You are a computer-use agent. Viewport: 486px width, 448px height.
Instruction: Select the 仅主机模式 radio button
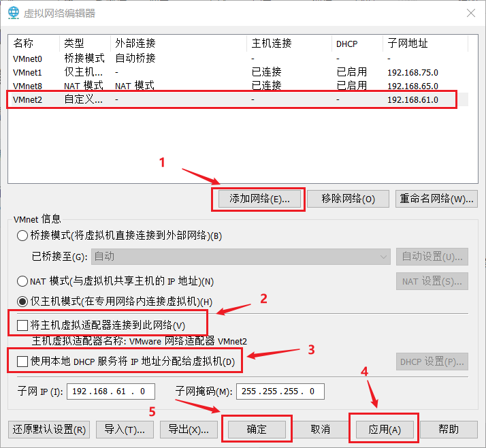click(x=22, y=302)
